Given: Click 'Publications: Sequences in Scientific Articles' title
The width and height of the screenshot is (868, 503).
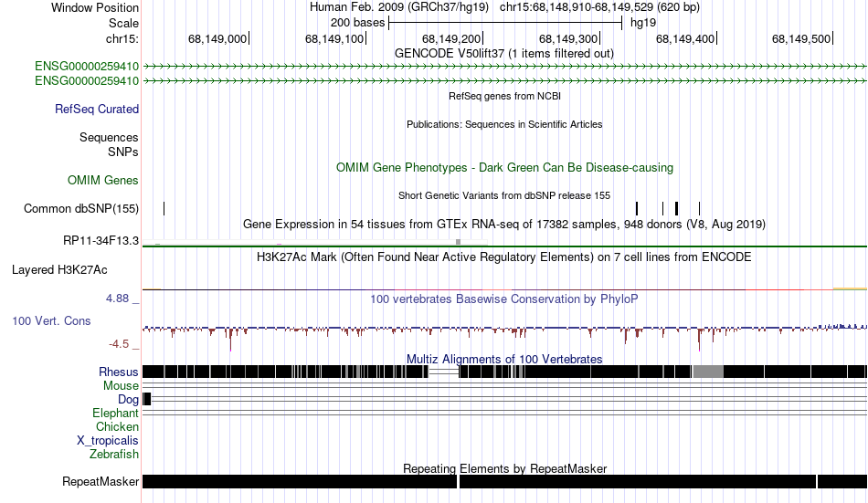Looking at the screenshot, I should point(504,124).
